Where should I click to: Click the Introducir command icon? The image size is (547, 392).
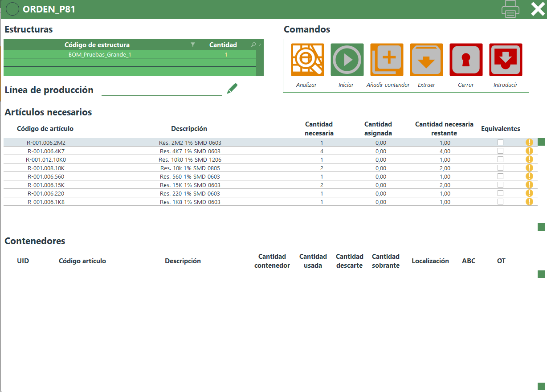[506, 60]
